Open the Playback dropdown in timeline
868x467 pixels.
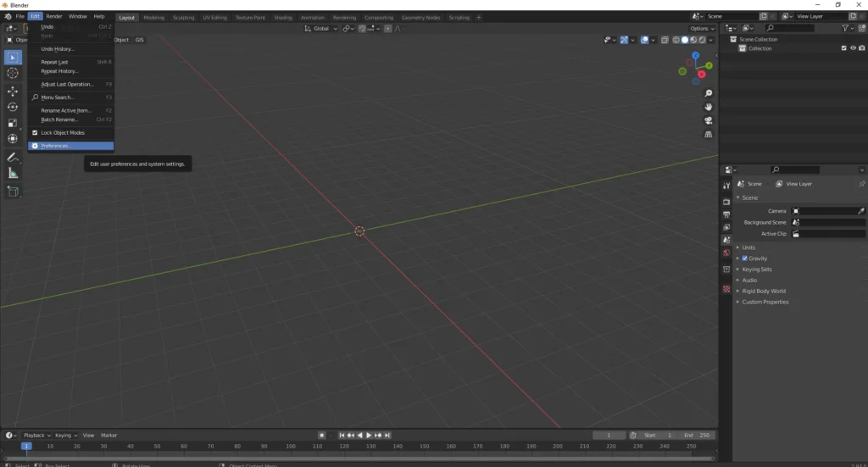pos(36,436)
